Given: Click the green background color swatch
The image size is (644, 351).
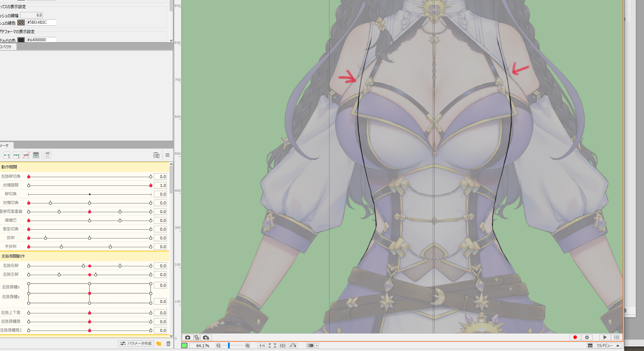Looking at the screenshot, I should (184, 346).
